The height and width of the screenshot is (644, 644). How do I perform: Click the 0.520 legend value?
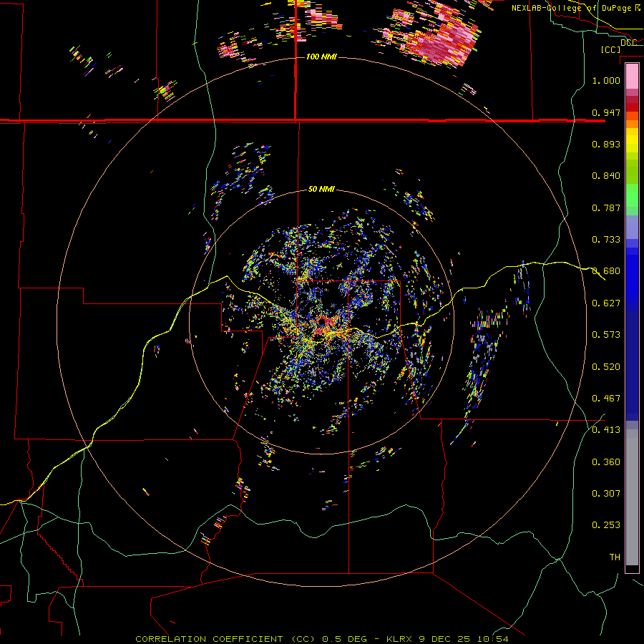point(606,367)
